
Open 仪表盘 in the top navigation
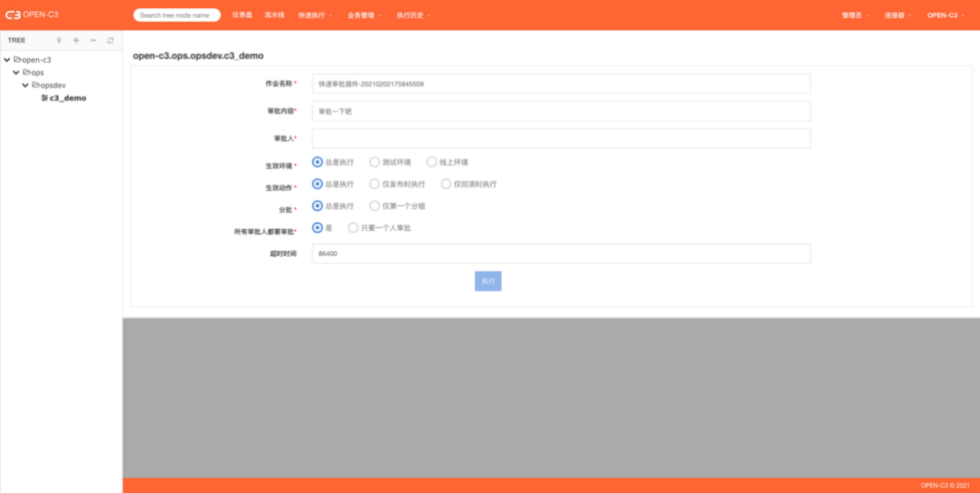(242, 15)
